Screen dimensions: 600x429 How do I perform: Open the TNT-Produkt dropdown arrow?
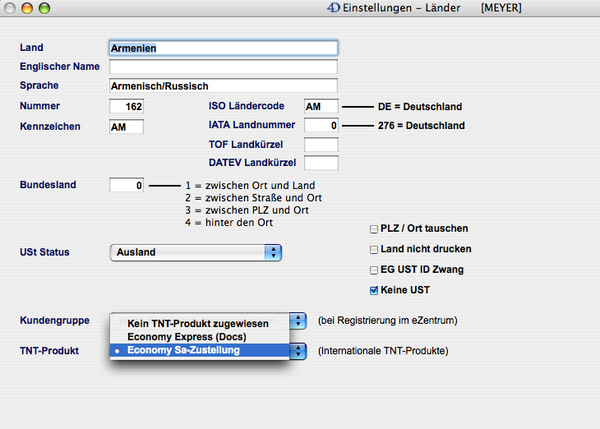coord(298,351)
